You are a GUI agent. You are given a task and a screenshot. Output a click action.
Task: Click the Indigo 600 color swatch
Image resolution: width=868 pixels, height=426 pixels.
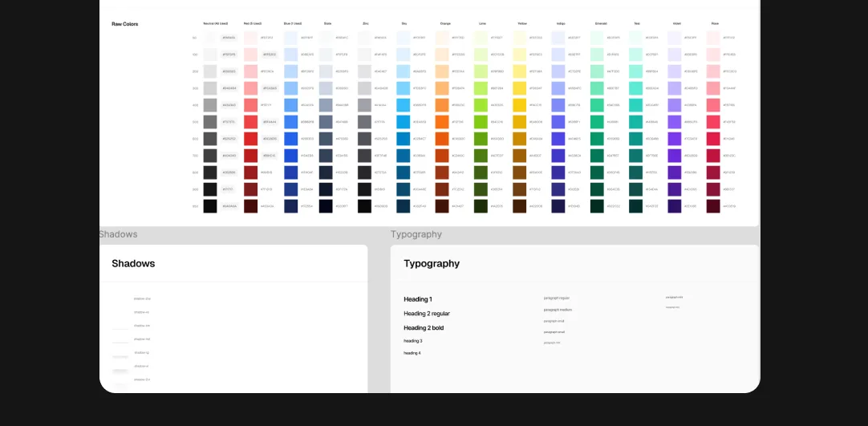[x=558, y=138]
